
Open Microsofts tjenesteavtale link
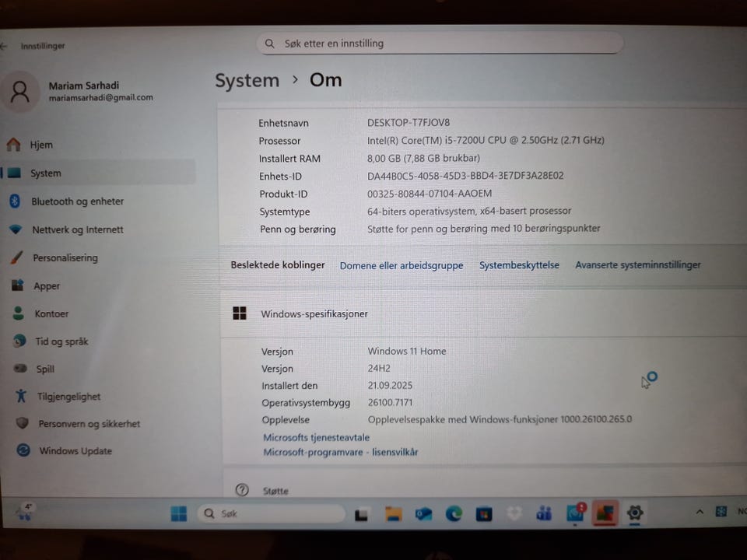click(317, 437)
